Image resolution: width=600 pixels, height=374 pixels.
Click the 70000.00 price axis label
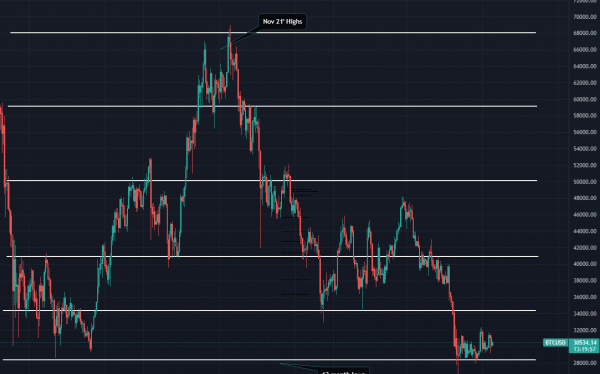(585, 17)
